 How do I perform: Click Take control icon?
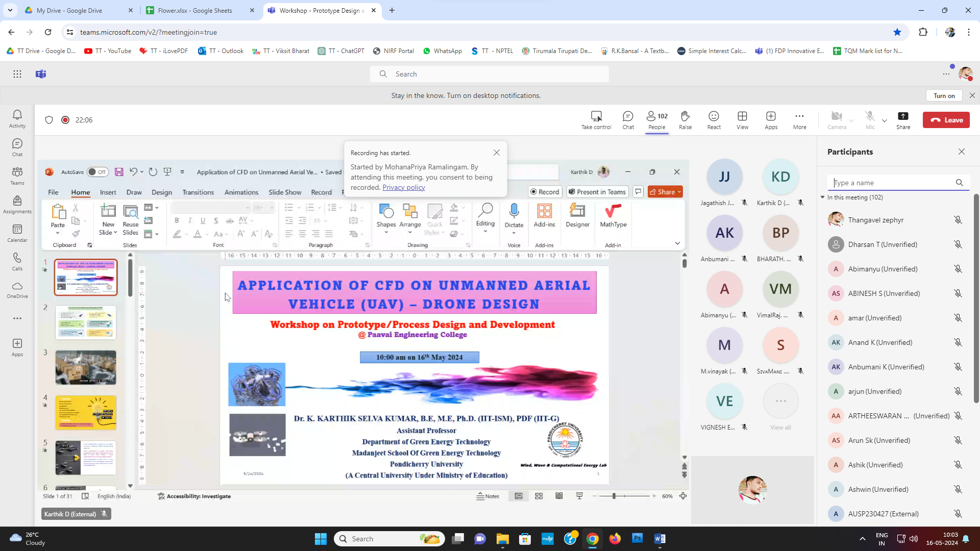pos(596,120)
